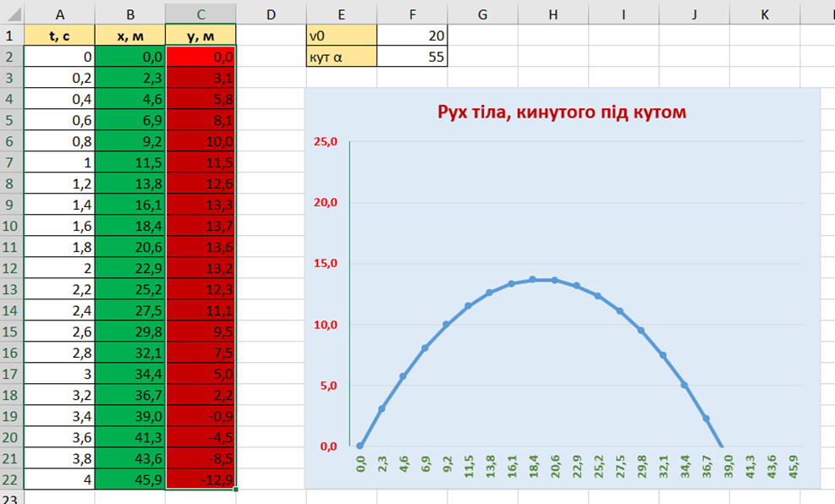Viewport: 835px width, 504px height.
Task: Click bright red cell C2 showing '0,0'
Action: click(201, 57)
